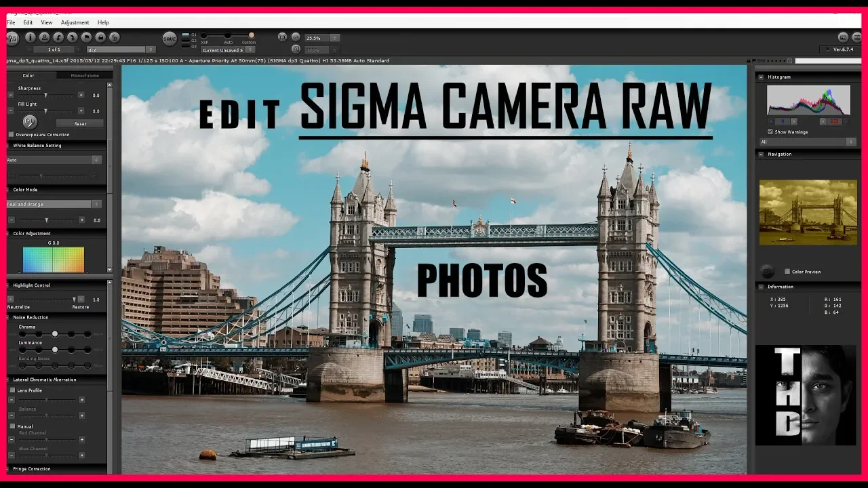
Task: Open the Current Unsaved Settings dropdown
Action: [228, 50]
